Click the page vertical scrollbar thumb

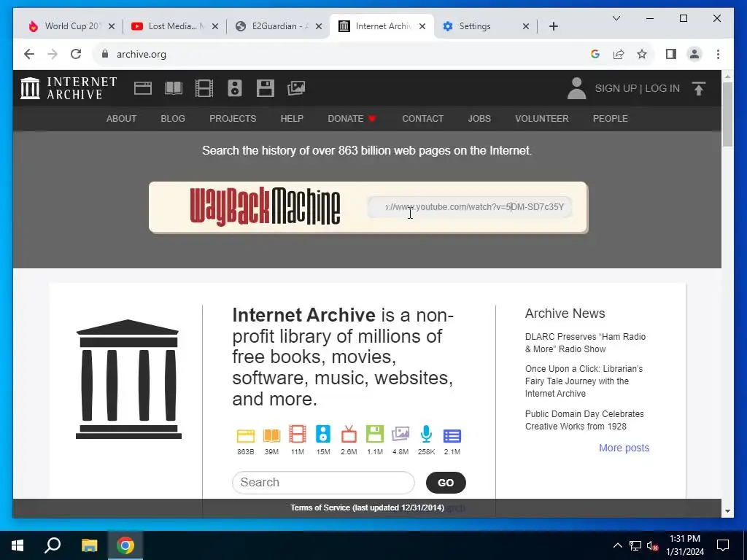(727, 114)
